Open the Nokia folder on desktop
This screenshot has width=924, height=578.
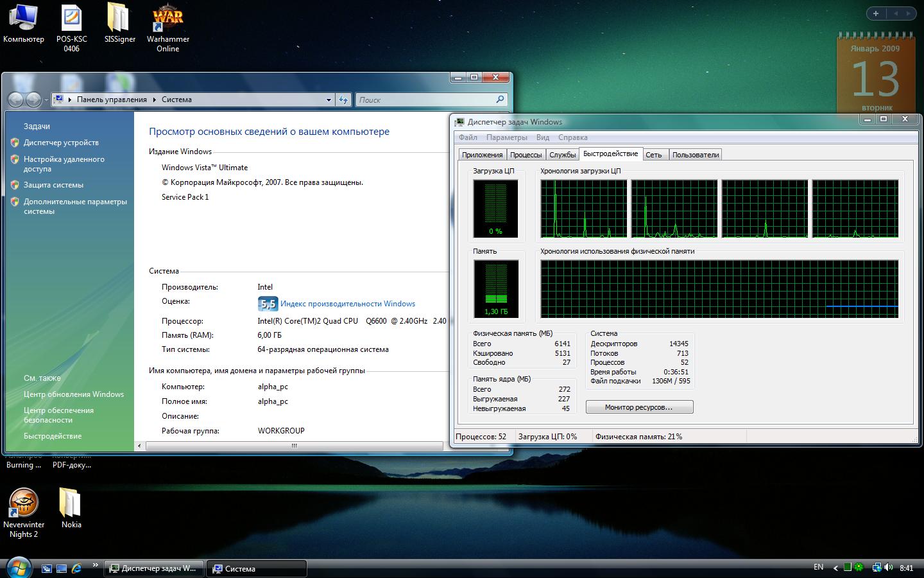click(71, 504)
